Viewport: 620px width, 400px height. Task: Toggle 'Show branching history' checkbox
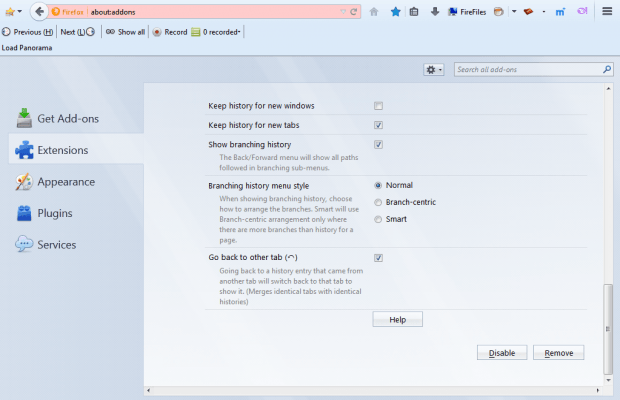pos(378,145)
